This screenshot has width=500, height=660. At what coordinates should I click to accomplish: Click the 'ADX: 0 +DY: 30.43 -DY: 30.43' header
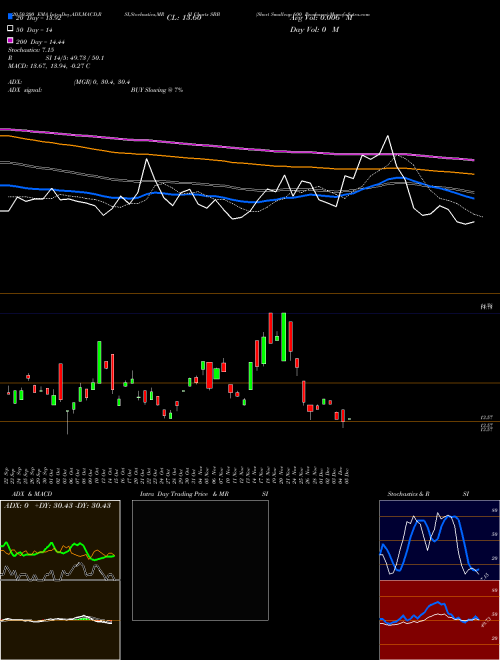point(57,505)
